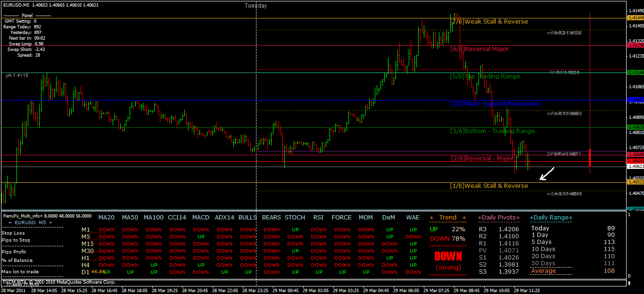Expand the +Daily Range+ section header

point(551,218)
